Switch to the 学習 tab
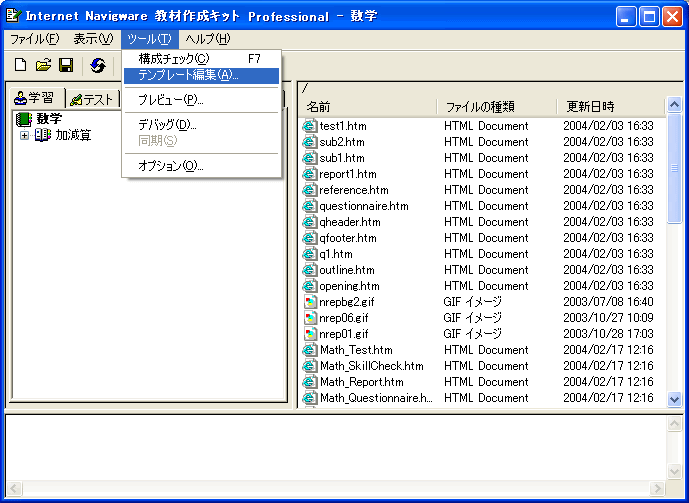 [x=34, y=98]
